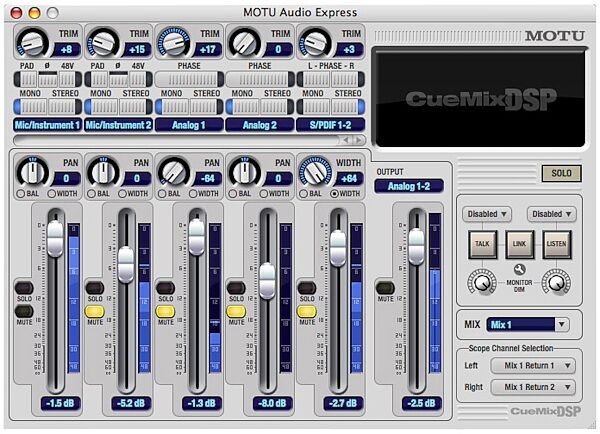Image resolution: width=600 pixels, height=434 pixels.
Task: Select BAL mode on Mic/Instrument 2
Action: [91, 194]
